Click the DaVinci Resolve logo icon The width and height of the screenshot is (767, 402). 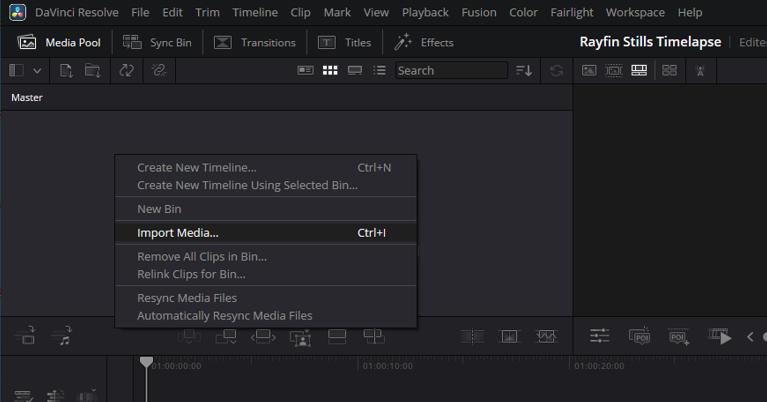[17, 13]
